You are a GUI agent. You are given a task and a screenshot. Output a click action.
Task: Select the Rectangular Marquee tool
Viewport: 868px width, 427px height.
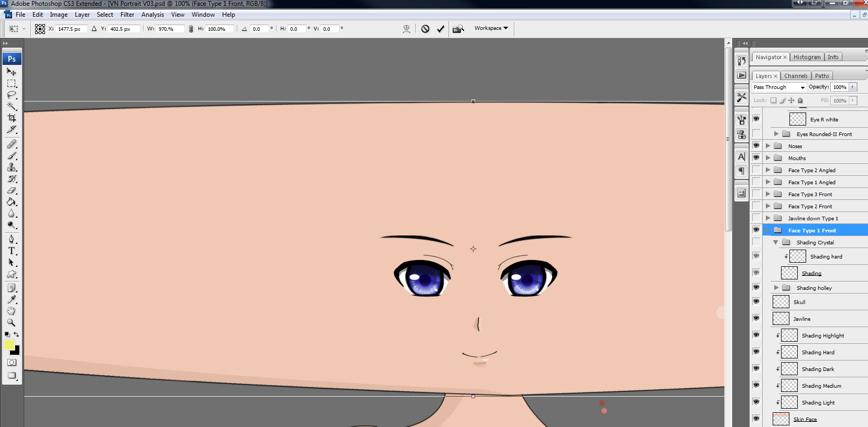12,84
